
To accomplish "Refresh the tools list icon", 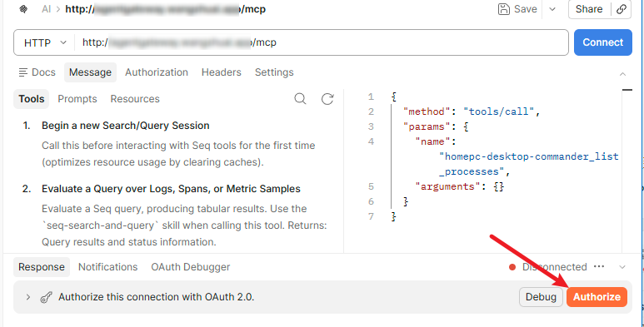I will 327,99.
